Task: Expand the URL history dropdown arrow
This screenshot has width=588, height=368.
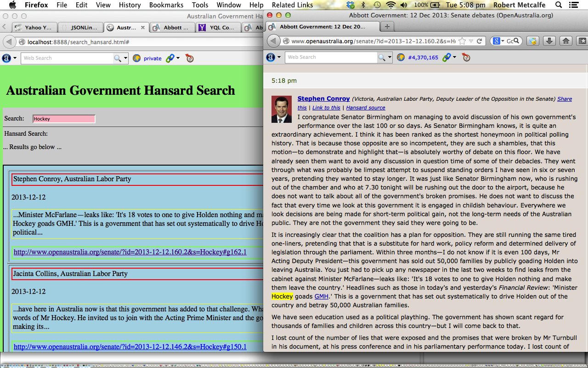Action: [x=471, y=41]
